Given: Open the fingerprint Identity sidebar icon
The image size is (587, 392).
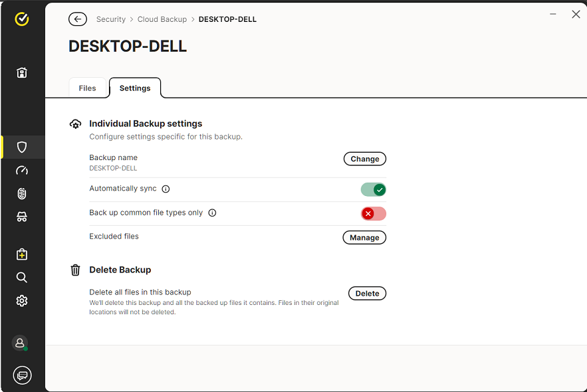Looking at the screenshot, I should point(22,193).
